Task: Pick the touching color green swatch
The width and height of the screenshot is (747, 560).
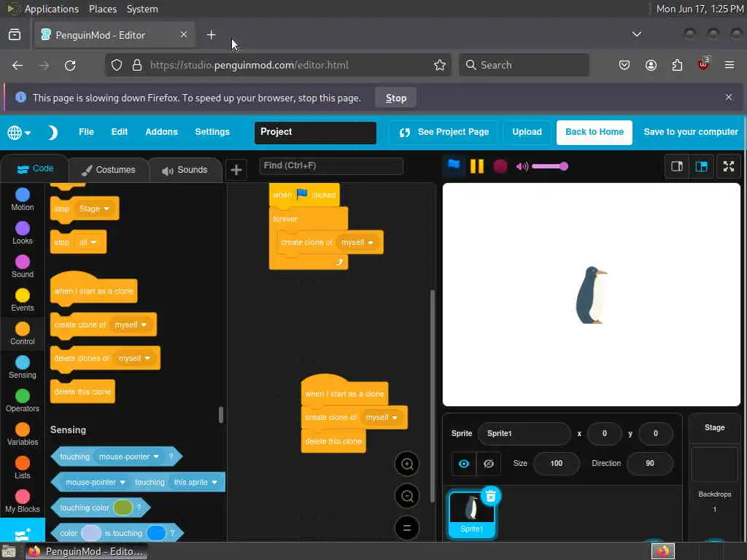Action: click(x=123, y=507)
